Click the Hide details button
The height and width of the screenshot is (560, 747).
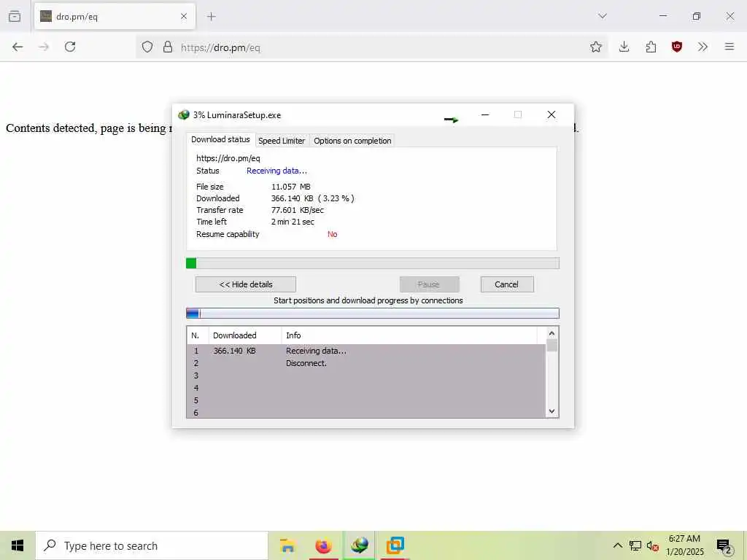coord(246,284)
